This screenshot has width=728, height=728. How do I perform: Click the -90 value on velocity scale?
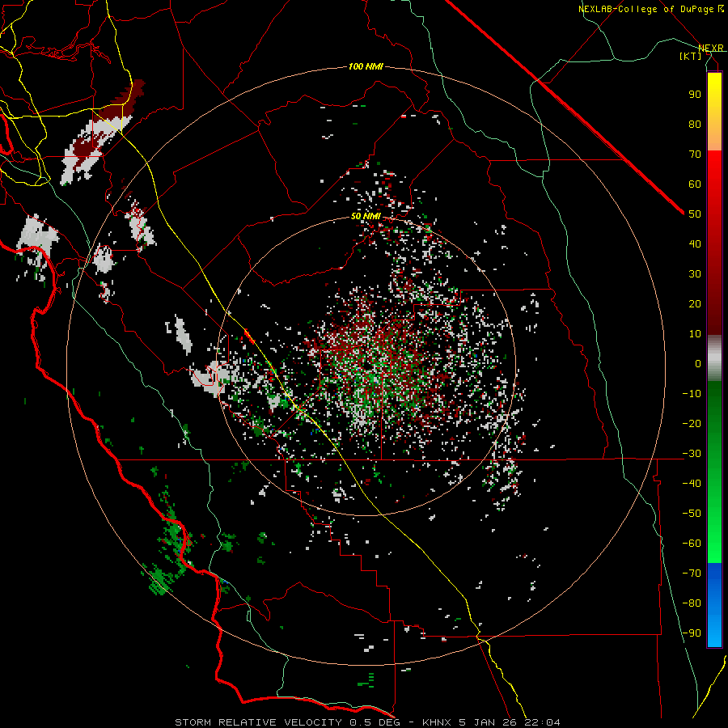coord(692,633)
